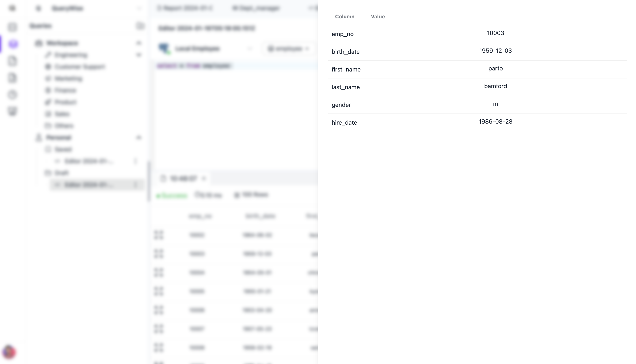Collapse the Workspace section chevron
636x364 pixels.
pyautogui.click(x=139, y=43)
